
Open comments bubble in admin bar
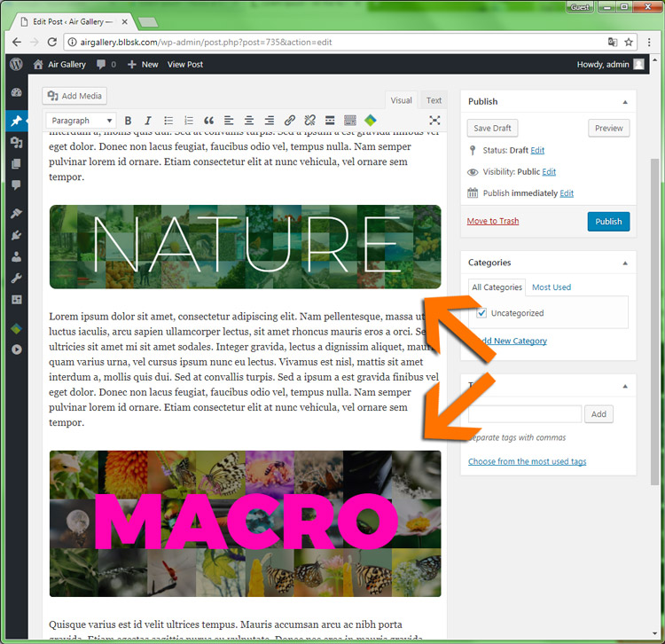(106, 65)
